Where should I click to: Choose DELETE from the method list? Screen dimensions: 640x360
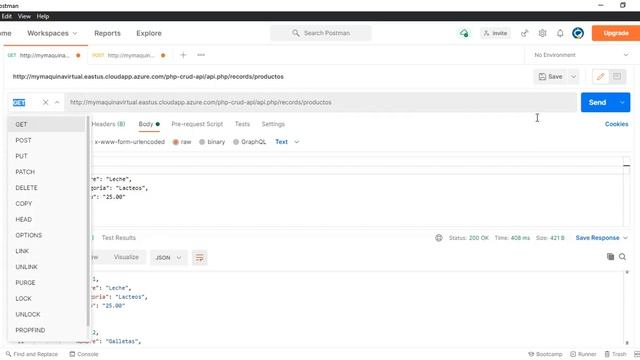46,188
